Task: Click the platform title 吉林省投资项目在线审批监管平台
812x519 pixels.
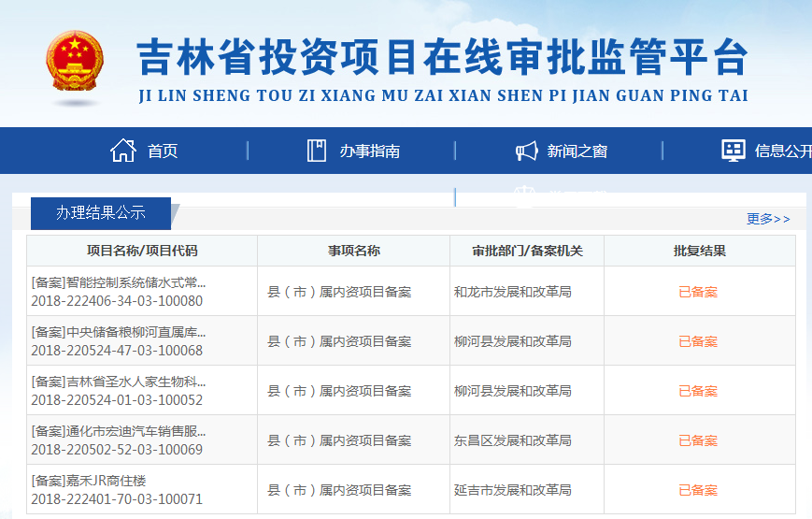Action: coord(442,58)
